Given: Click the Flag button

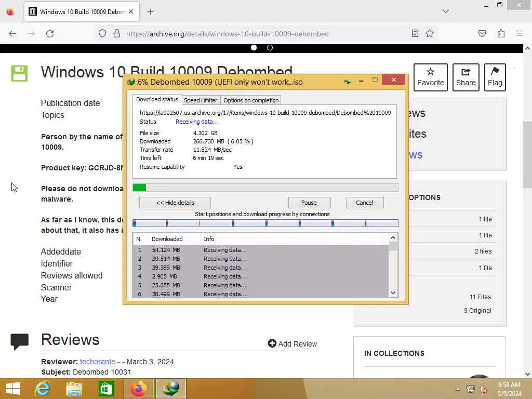Looking at the screenshot, I should (495, 77).
